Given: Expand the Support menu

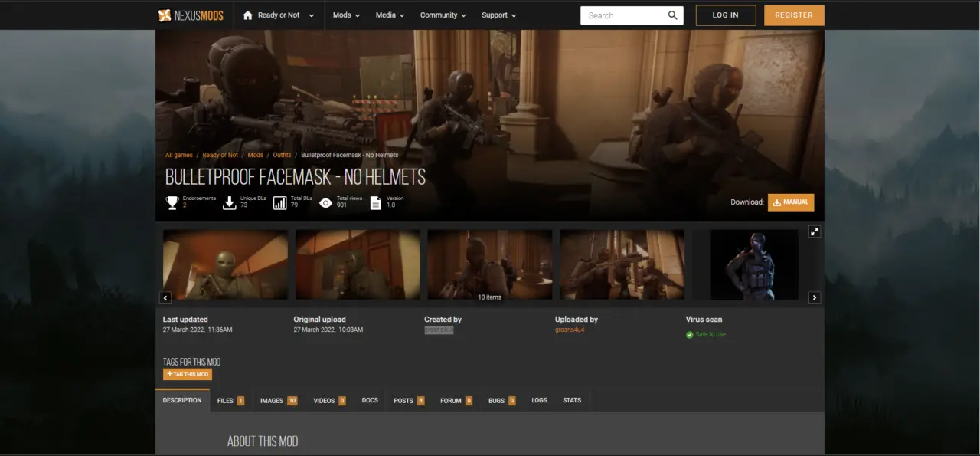Looking at the screenshot, I should pos(498,15).
